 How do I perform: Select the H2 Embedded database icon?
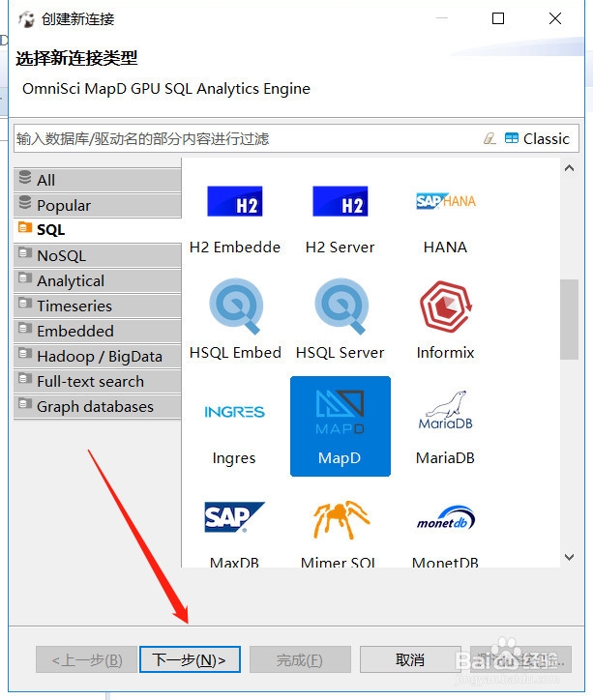click(x=235, y=201)
